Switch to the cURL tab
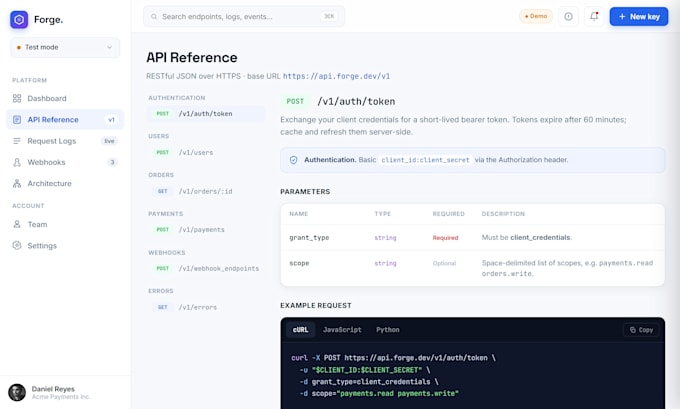Screen dimensions: 680x409 tap(301, 330)
